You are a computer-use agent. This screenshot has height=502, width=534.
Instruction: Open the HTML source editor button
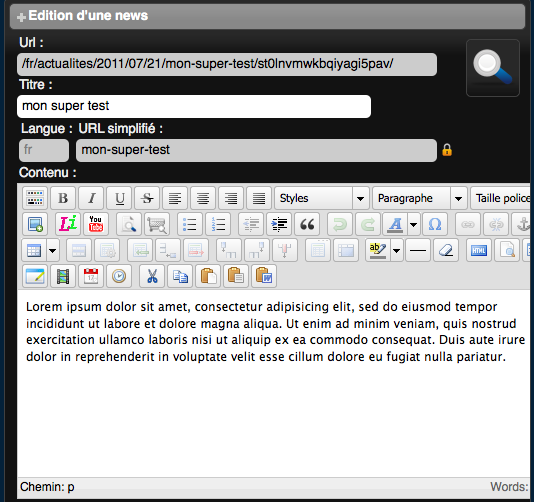tap(478, 251)
